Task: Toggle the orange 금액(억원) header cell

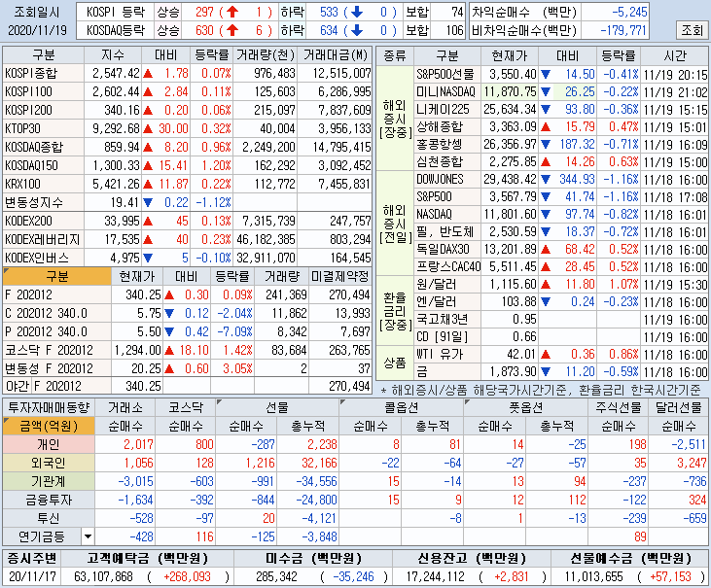Action: click(49, 426)
